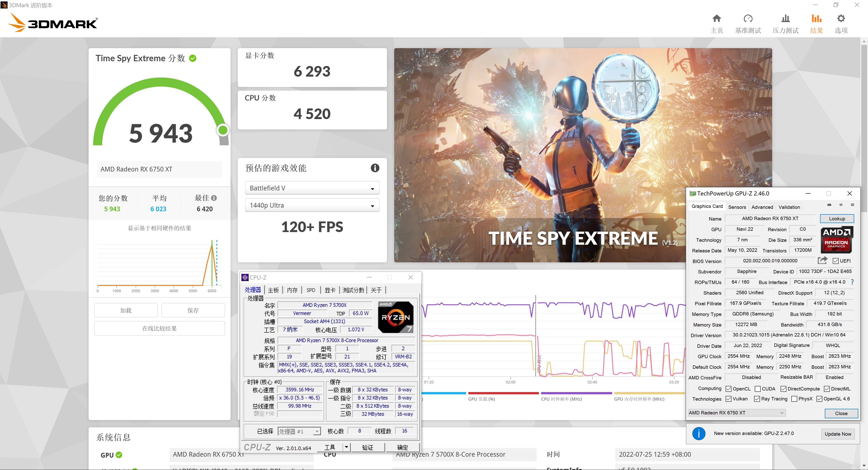Toggle the UEFI checkbox in GPU-Z
Viewport: 868px width, 470px height.
[x=836, y=261]
